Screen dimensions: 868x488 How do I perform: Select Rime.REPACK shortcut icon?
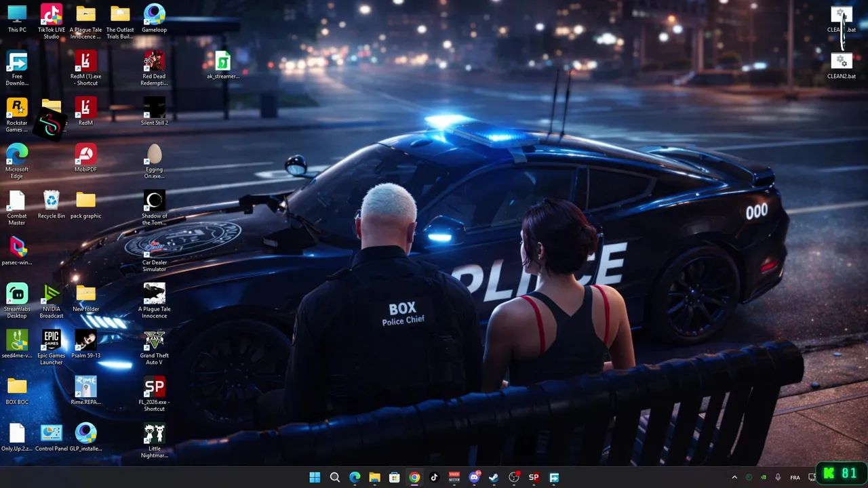tap(85, 390)
